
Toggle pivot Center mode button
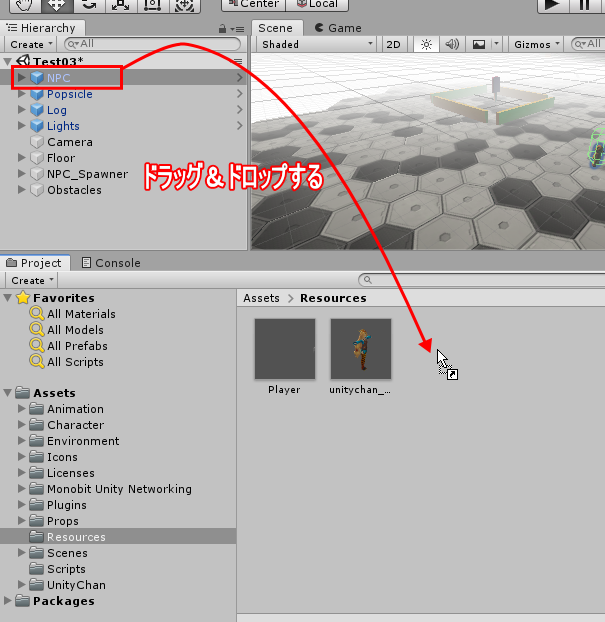pyautogui.click(x=254, y=4)
